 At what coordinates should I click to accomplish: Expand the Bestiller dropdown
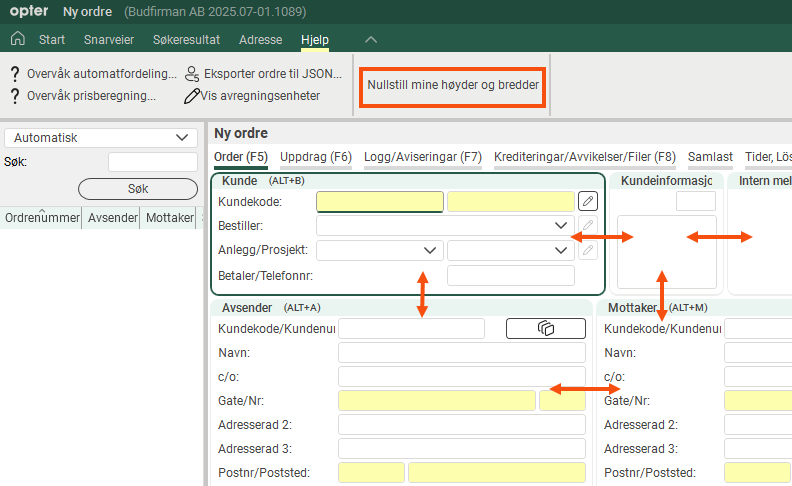coord(560,226)
